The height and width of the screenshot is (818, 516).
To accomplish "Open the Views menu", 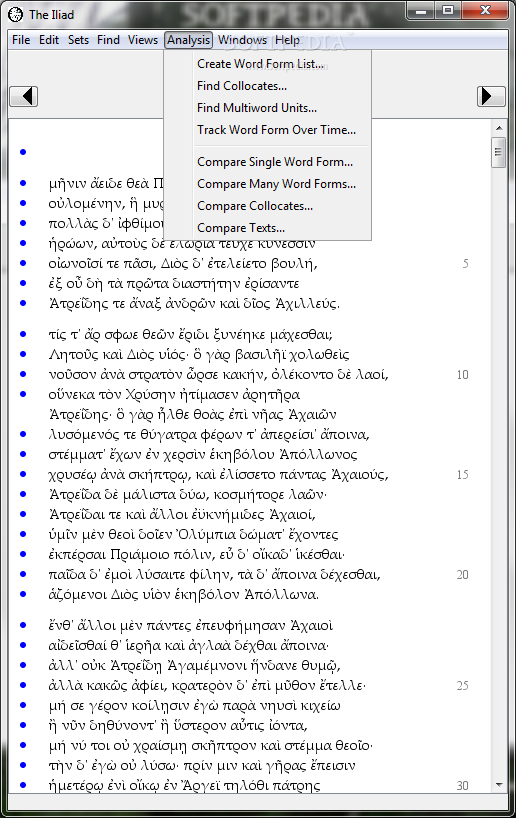I will click(x=143, y=40).
